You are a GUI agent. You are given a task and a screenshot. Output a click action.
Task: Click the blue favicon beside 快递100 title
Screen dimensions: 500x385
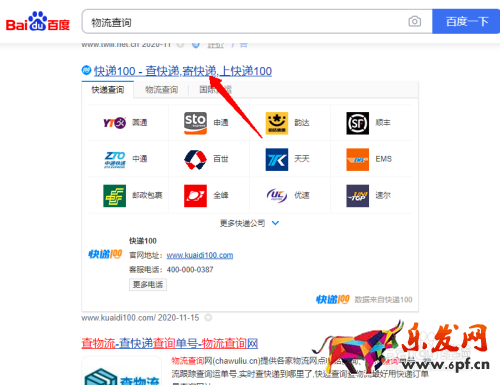[x=86, y=70]
